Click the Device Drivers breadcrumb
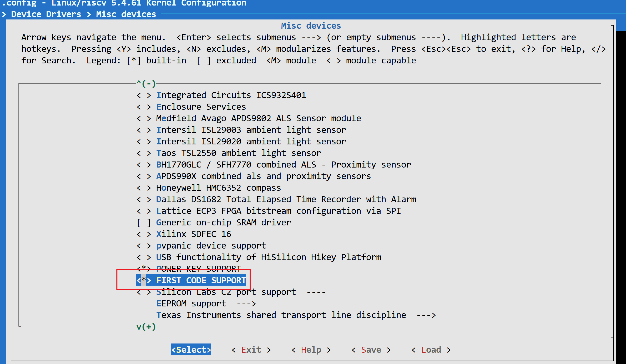The width and height of the screenshot is (626, 364). 46,14
